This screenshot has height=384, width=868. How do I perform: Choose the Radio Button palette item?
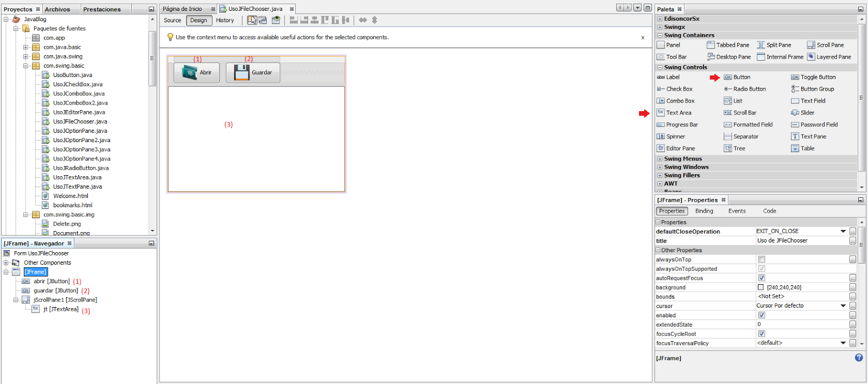click(x=745, y=89)
